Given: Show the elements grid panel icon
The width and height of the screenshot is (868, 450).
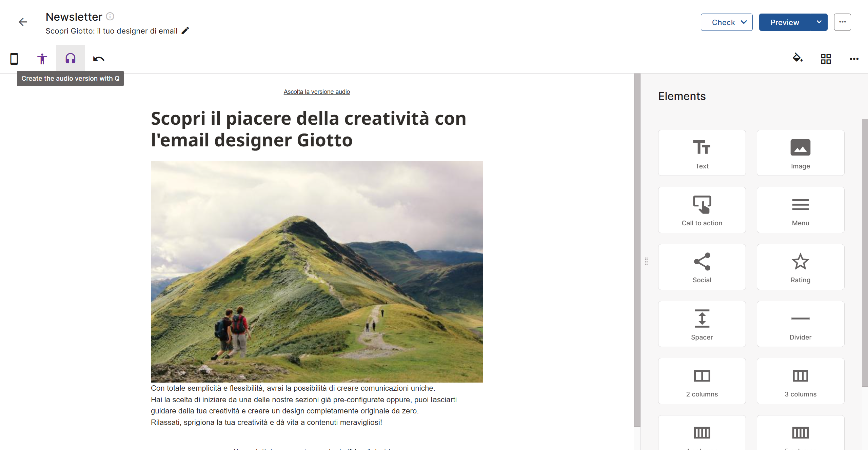Looking at the screenshot, I should 826,59.
